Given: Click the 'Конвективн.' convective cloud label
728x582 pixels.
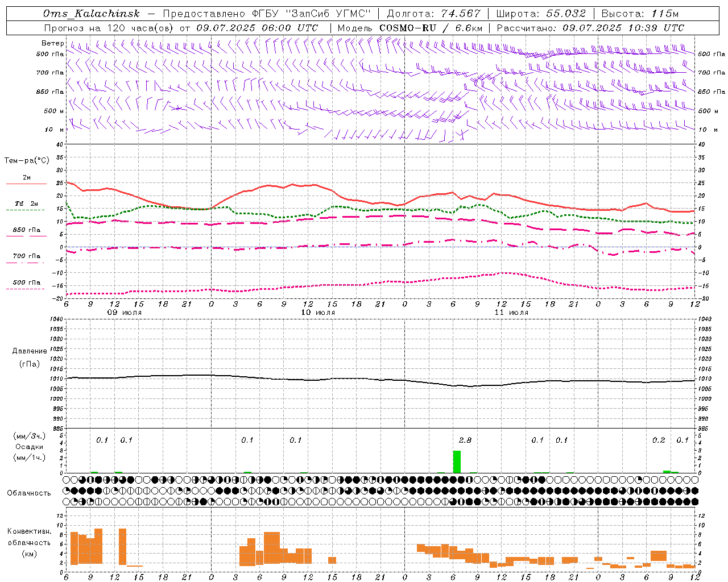Looking at the screenshot, I should pyautogui.click(x=30, y=531).
